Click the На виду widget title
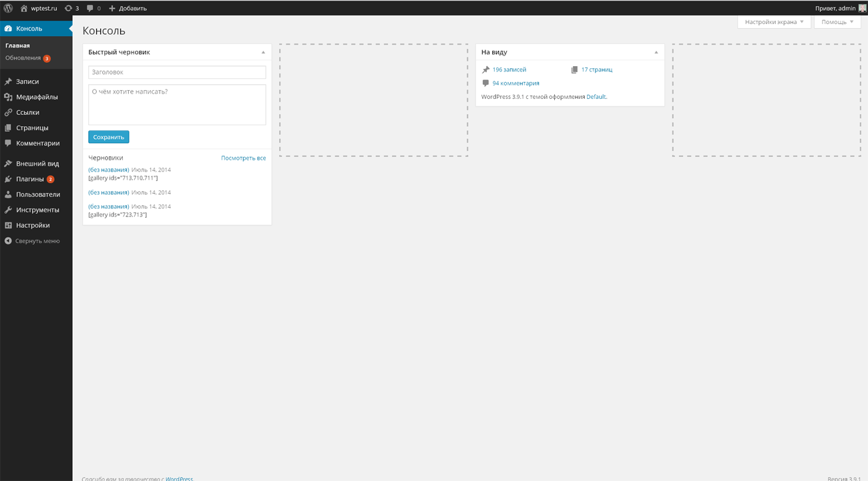Screen dimensions: 868x481 [494, 52]
